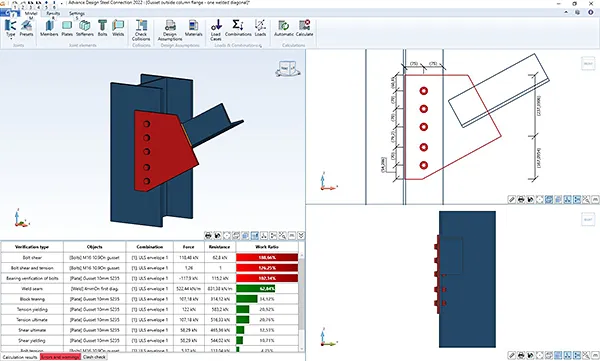The height and width of the screenshot is (361, 600).
Task: Switch to the Settings ribbon tab
Action: [77, 13]
